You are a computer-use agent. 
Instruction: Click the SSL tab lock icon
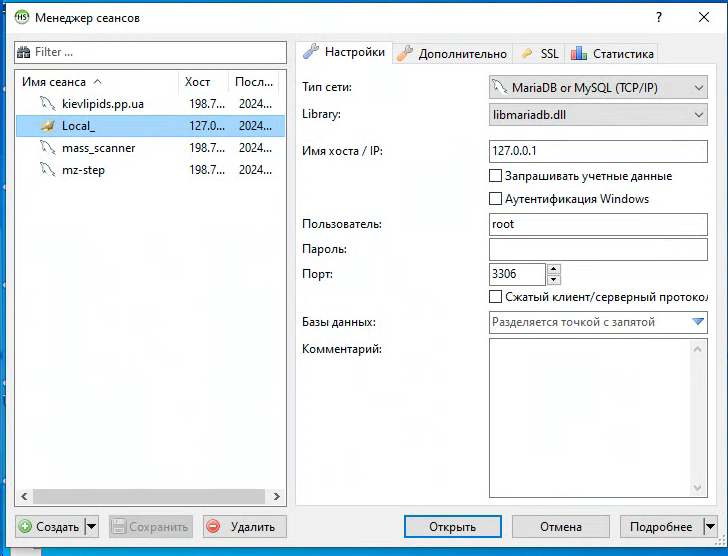[x=528, y=54]
